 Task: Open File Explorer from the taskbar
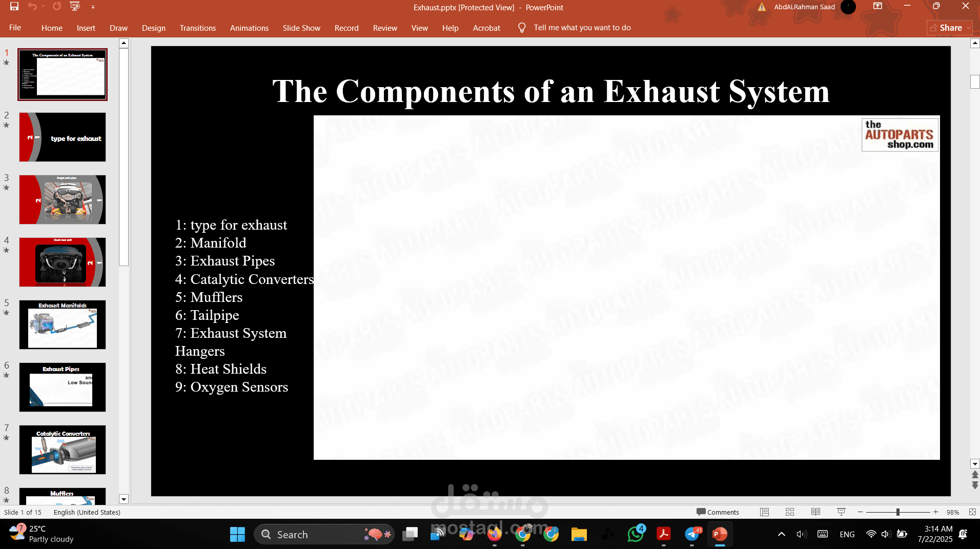(x=579, y=534)
